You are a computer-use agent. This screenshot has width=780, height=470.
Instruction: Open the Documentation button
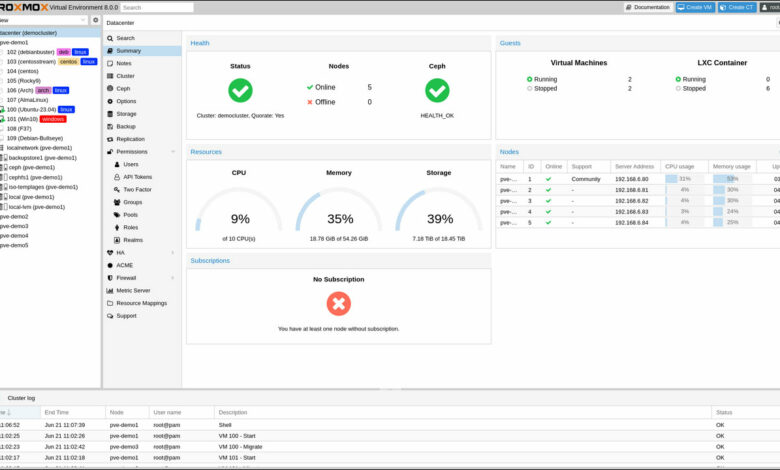[x=648, y=7]
